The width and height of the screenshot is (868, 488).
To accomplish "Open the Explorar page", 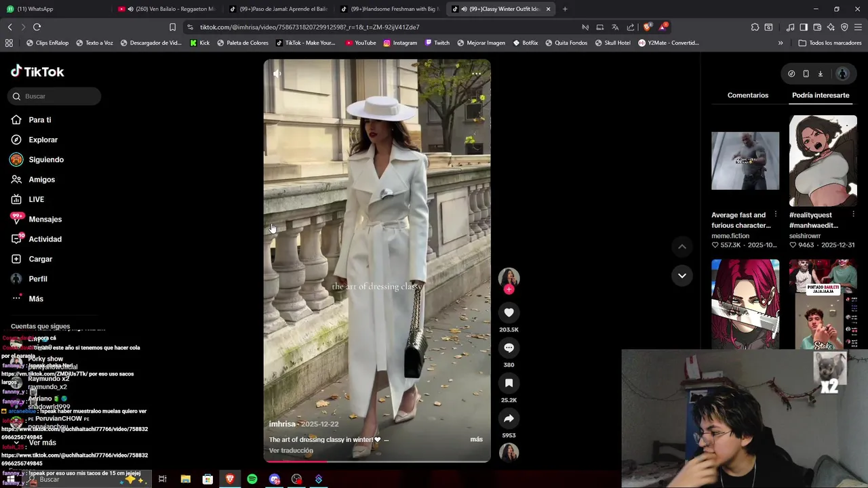I will 43,140.
